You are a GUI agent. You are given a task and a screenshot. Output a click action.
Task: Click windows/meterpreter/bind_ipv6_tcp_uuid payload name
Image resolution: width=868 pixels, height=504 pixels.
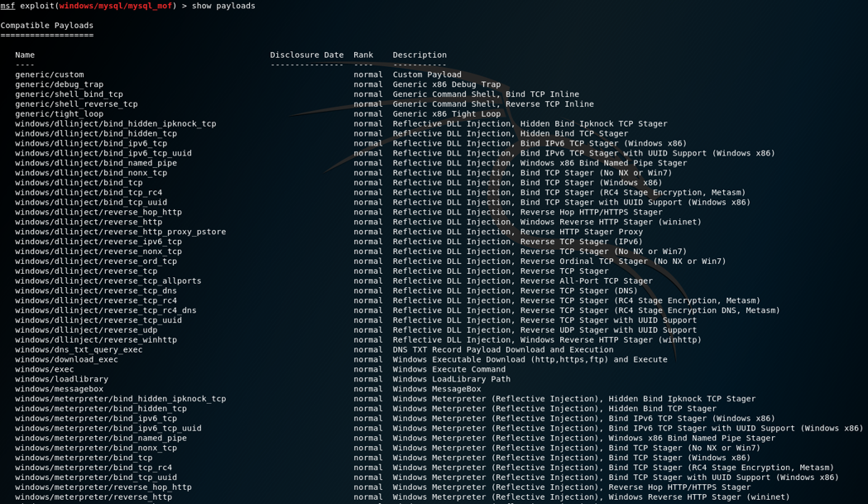click(x=108, y=429)
